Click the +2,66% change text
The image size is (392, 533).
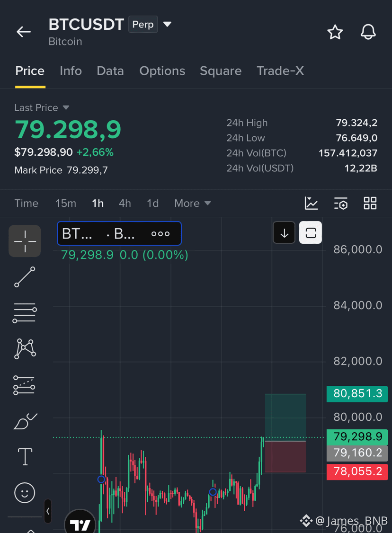(x=95, y=152)
